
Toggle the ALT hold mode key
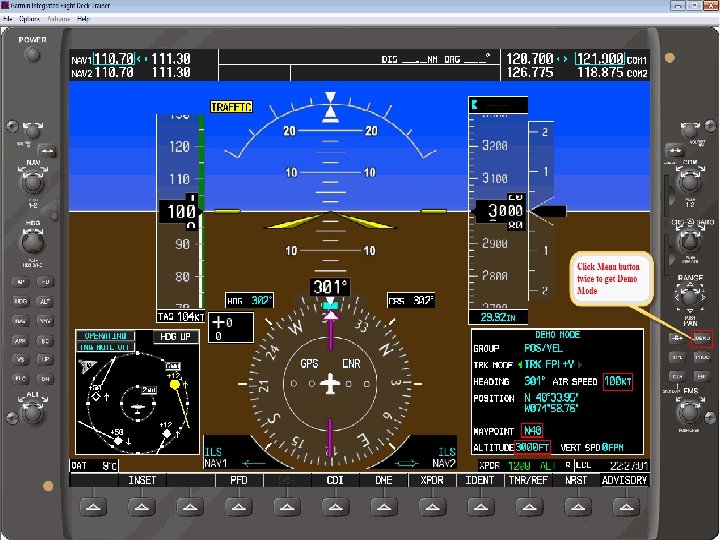[x=45, y=301]
